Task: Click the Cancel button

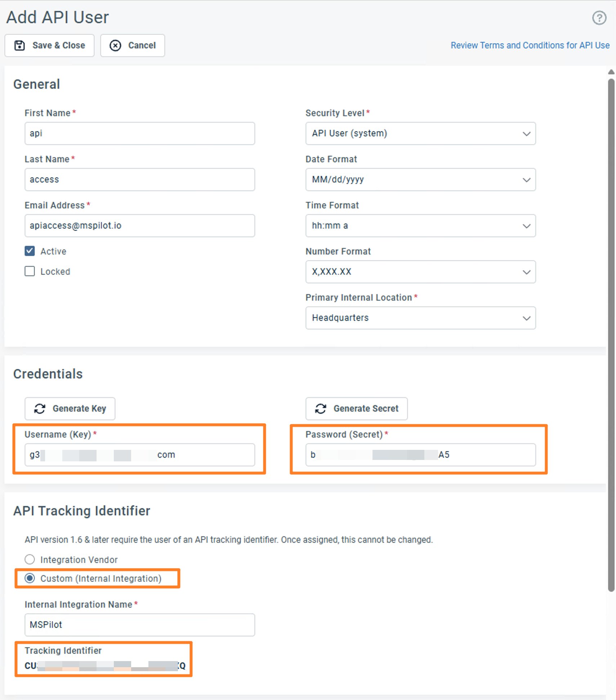Action: 133,45
